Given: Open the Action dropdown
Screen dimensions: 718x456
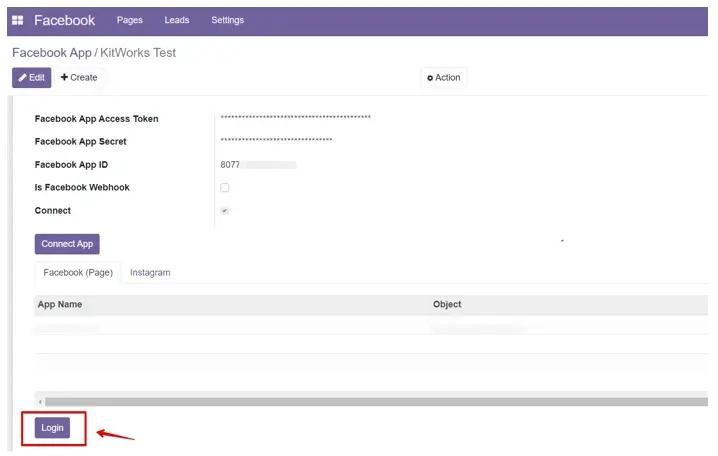Looking at the screenshot, I should click(444, 77).
